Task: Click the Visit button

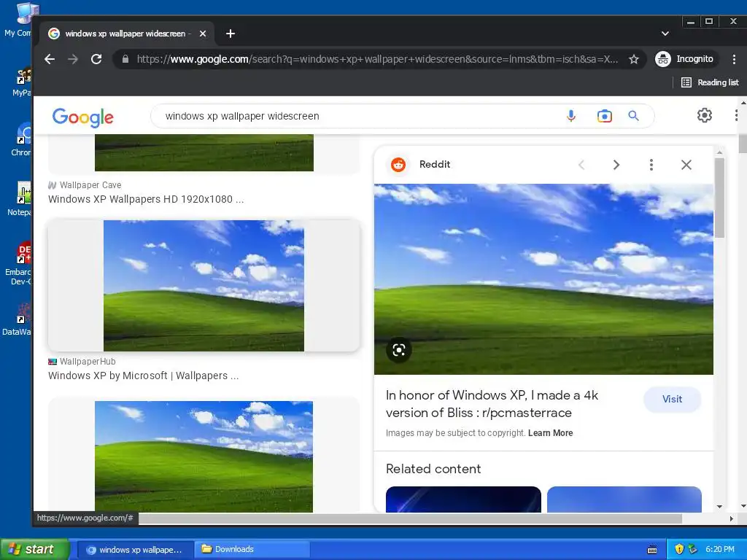Action: (672, 399)
